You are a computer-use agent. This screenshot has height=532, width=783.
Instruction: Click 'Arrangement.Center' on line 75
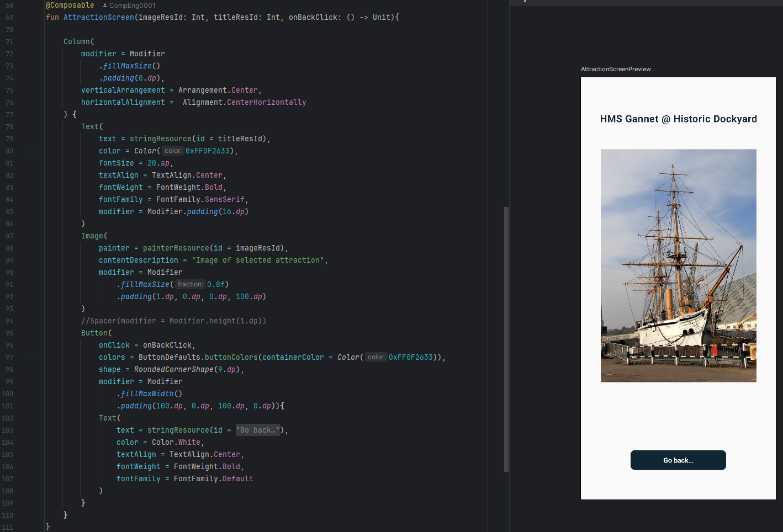[x=218, y=90]
